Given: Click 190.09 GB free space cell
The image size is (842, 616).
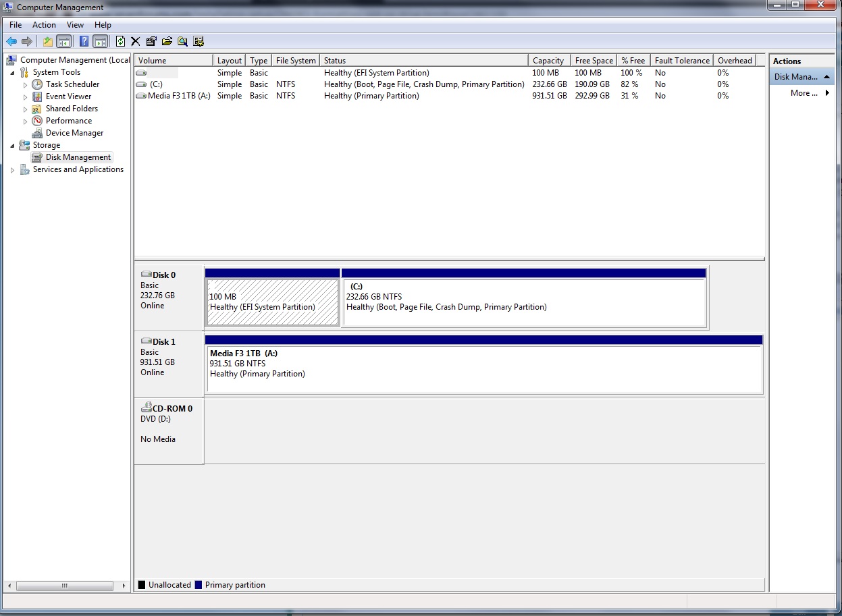Looking at the screenshot, I should pos(592,84).
